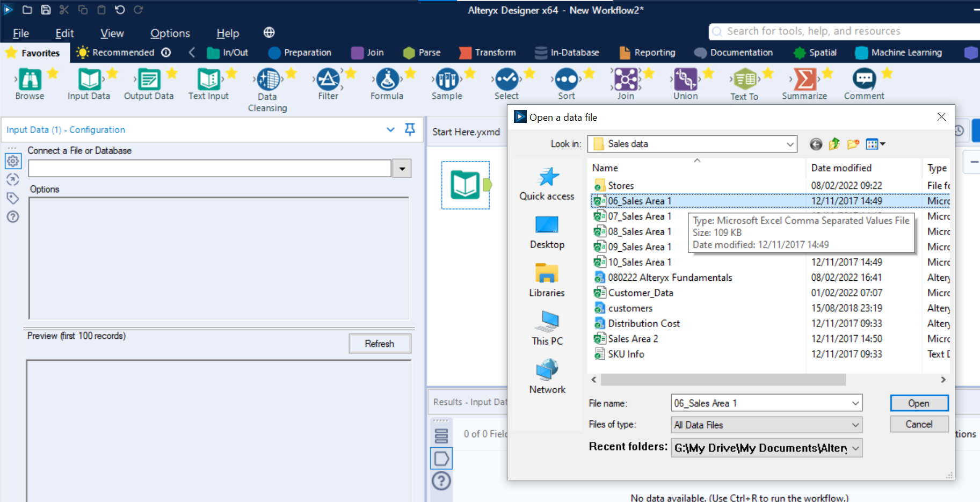980x502 pixels.
Task: Expand the Look in folder dropdown
Action: (790, 144)
